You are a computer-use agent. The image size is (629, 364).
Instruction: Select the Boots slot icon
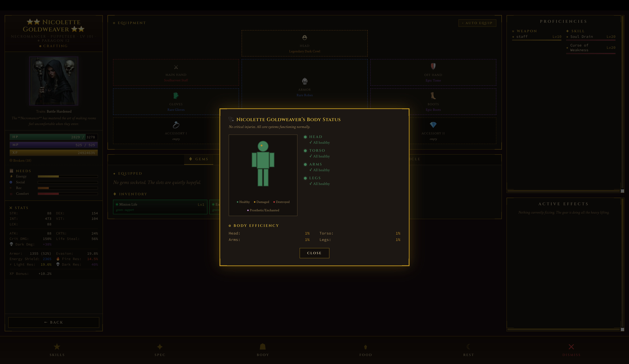tap(433, 95)
